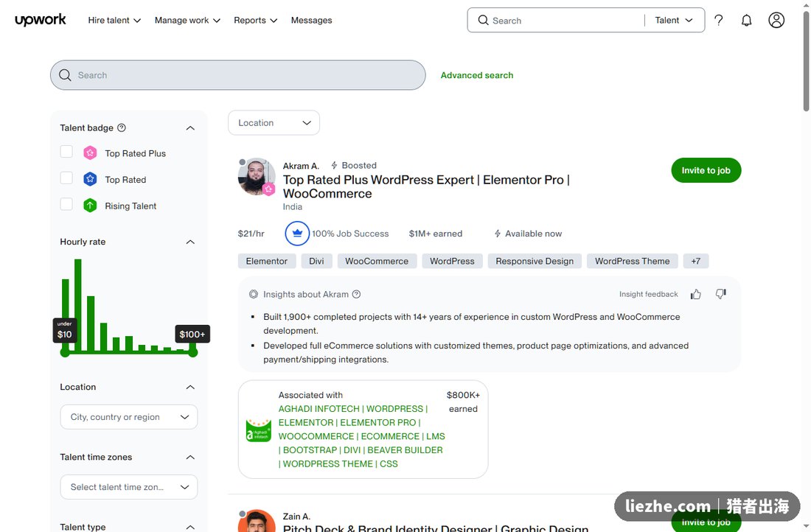This screenshot has height=532, width=811.
Task: Click the Insights about Akram sparkle icon
Action: [254, 294]
